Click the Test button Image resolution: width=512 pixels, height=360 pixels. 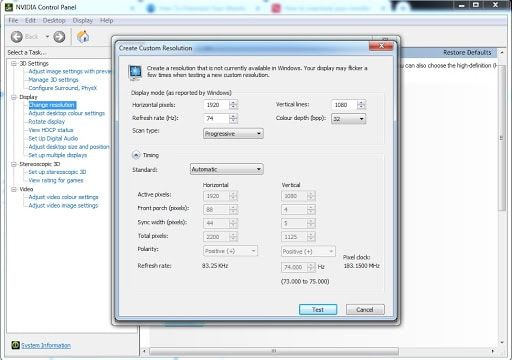click(x=318, y=310)
